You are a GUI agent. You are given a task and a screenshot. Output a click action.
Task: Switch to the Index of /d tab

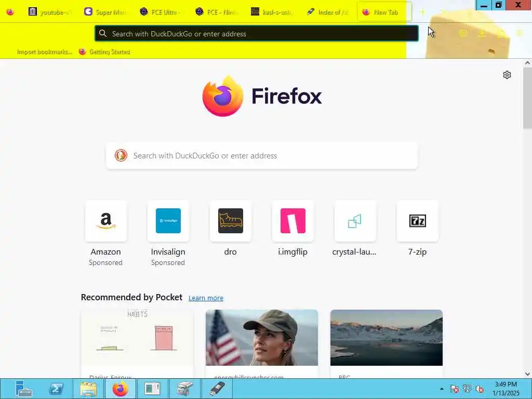(x=328, y=12)
